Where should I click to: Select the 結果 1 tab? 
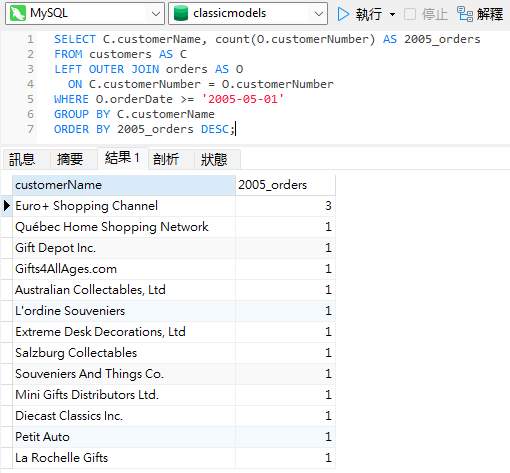pos(122,158)
